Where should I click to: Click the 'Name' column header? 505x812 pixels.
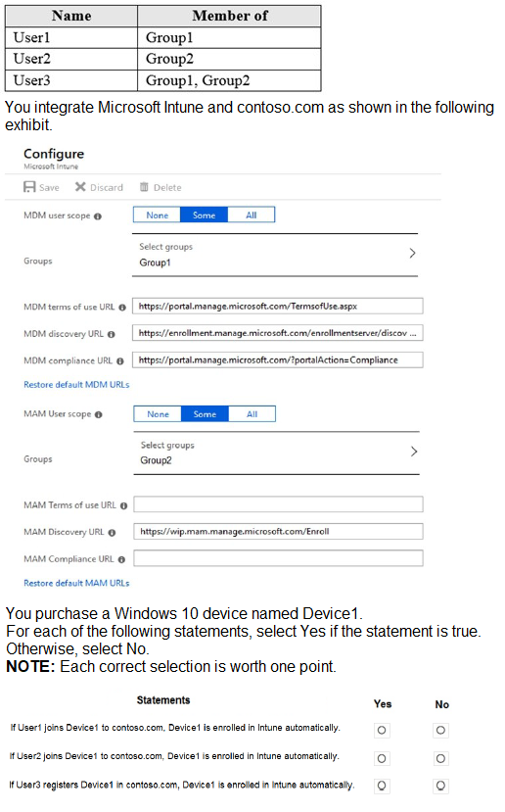pos(71,16)
